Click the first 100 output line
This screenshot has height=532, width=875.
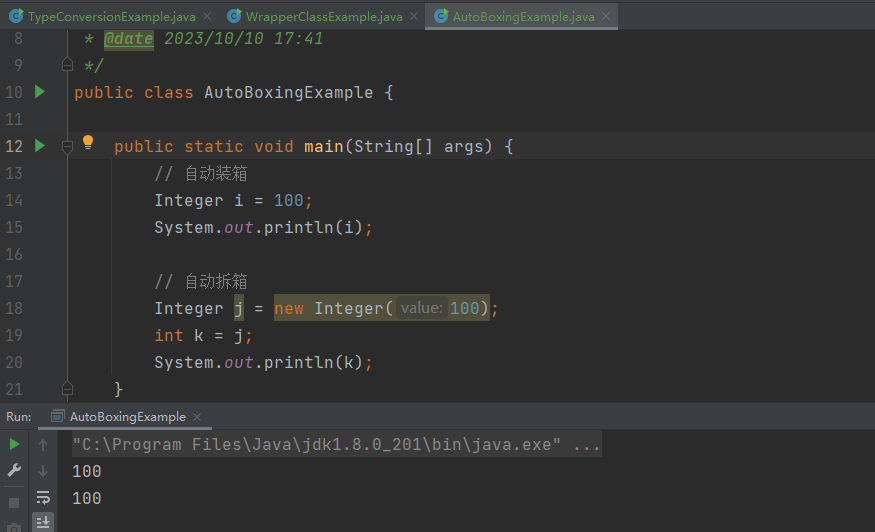(86, 472)
